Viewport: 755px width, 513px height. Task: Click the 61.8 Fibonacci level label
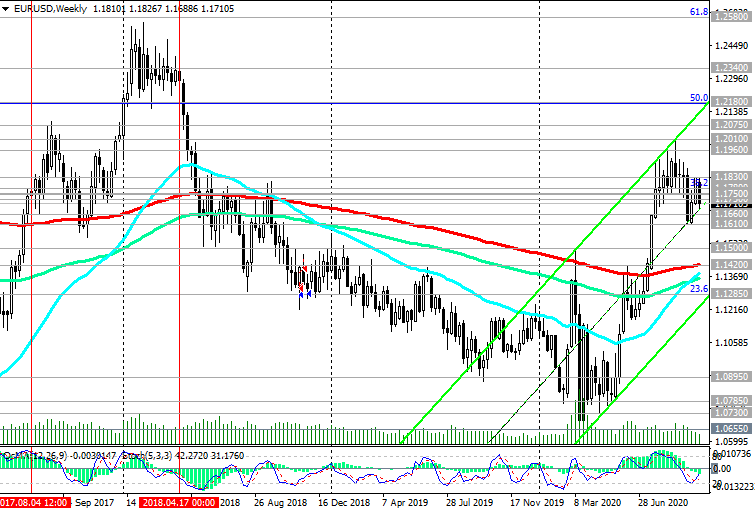[x=699, y=12]
